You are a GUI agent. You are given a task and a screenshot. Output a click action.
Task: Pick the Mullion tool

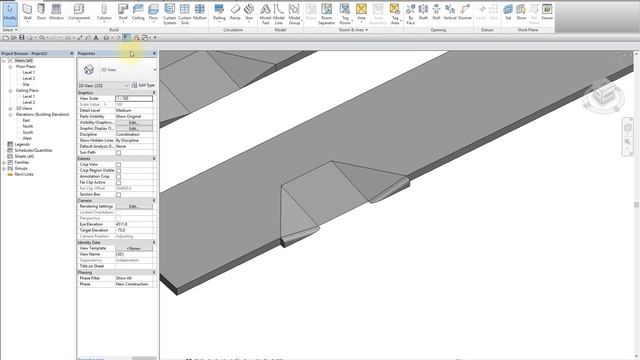pyautogui.click(x=200, y=12)
